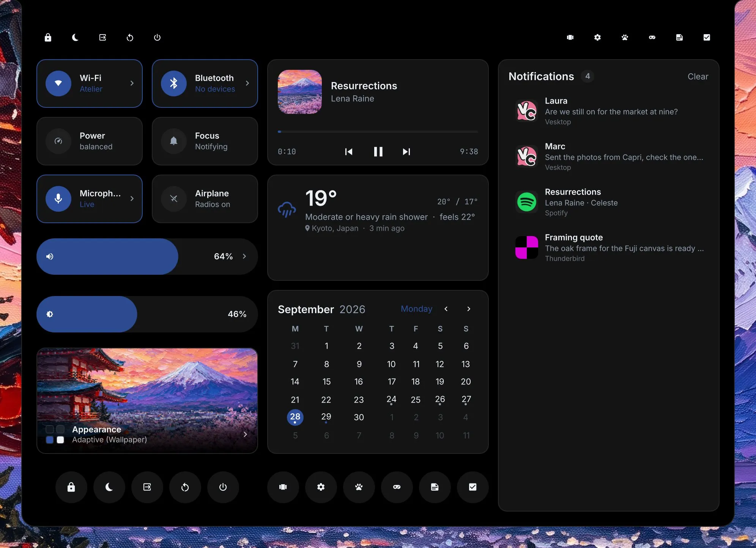Image resolution: width=756 pixels, height=548 pixels.
Task: Click the notifications count badge 4
Action: click(587, 76)
